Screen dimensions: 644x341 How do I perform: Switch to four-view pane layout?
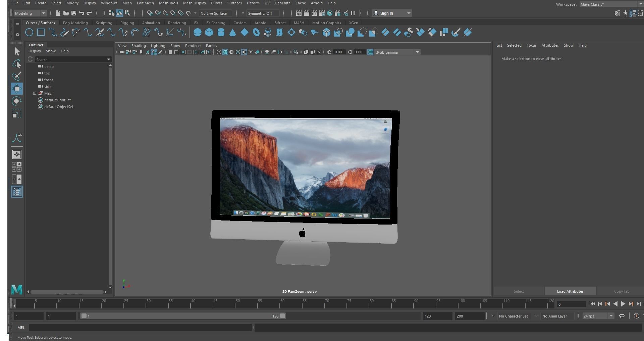[17, 167]
